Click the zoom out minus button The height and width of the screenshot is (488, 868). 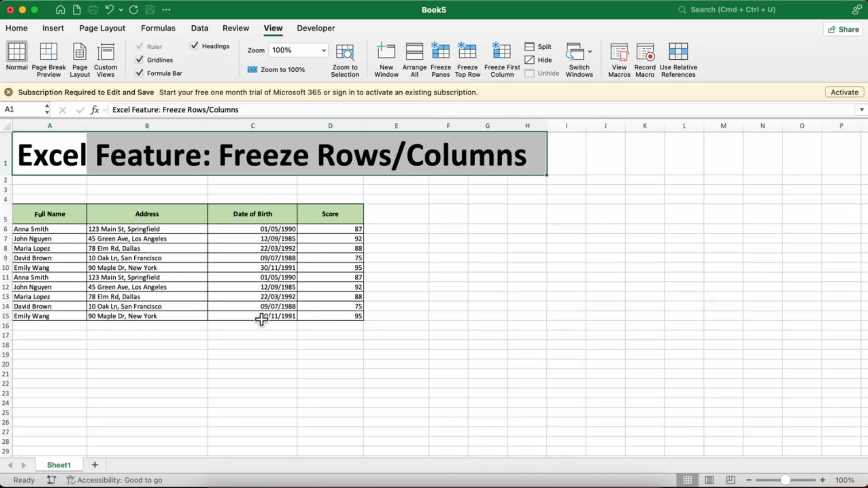(749, 480)
